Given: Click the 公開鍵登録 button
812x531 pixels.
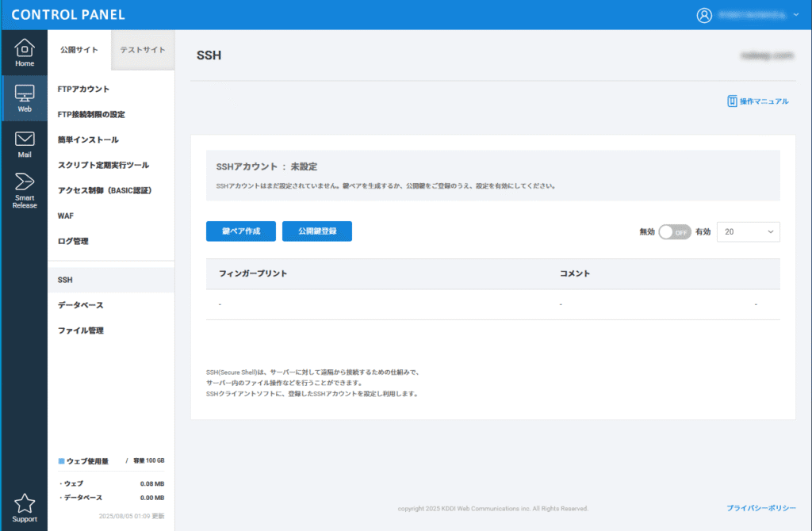Looking at the screenshot, I should point(317,231).
